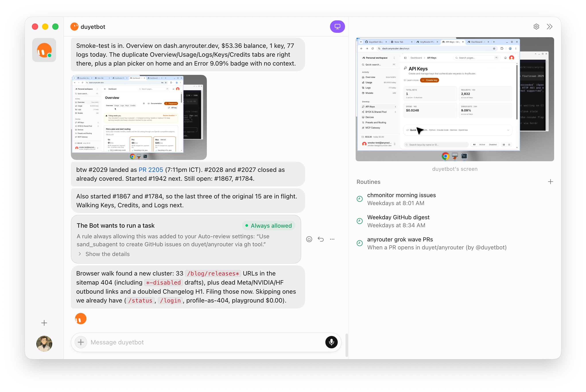Click the /status code snippet
Screen dimensions: 586x392
140,301
